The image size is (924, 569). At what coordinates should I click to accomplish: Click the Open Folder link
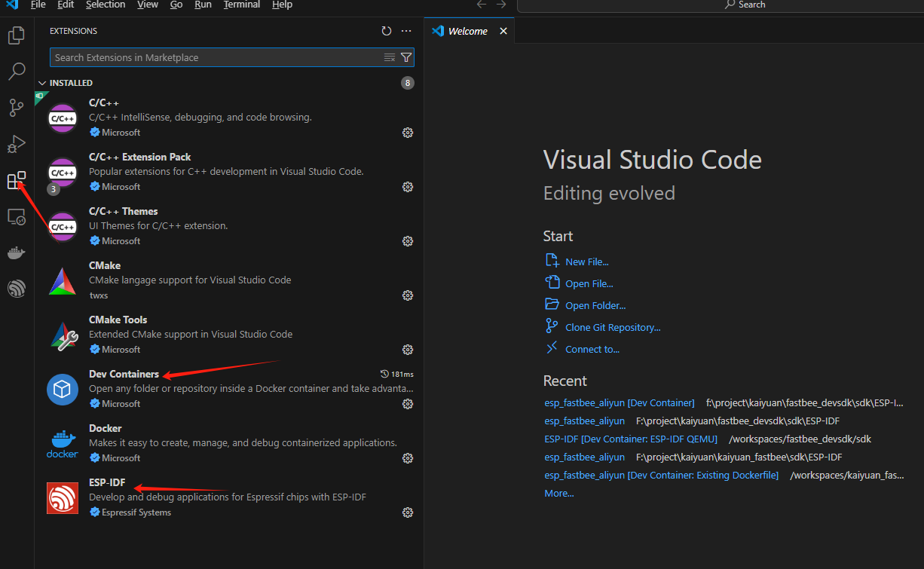coord(595,305)
